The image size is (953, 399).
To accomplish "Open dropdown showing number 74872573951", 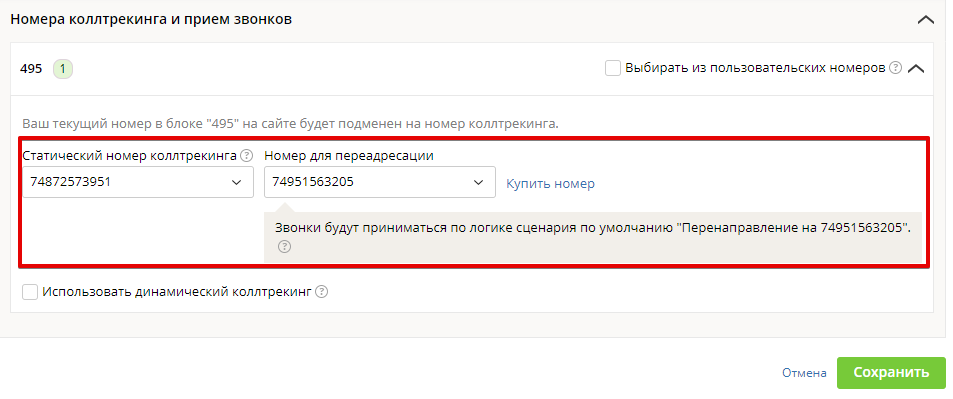I will pos(138,182).
